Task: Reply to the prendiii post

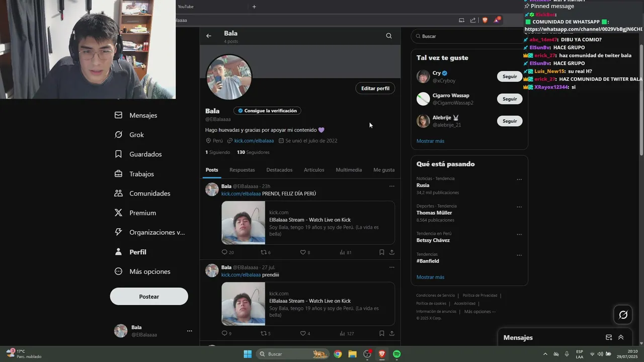Action: 226,333
